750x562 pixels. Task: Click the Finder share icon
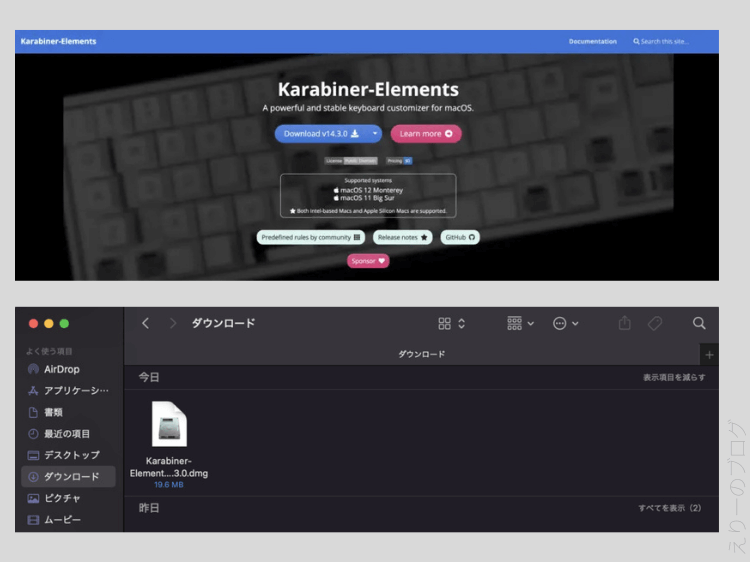625,323
